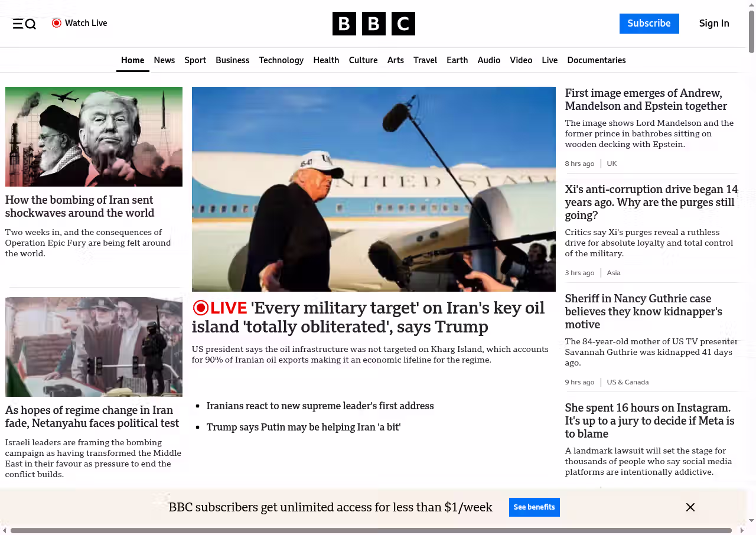Click the Watch Live red dot icon
The height and width of the screenshot is (535, 756).
57,23
